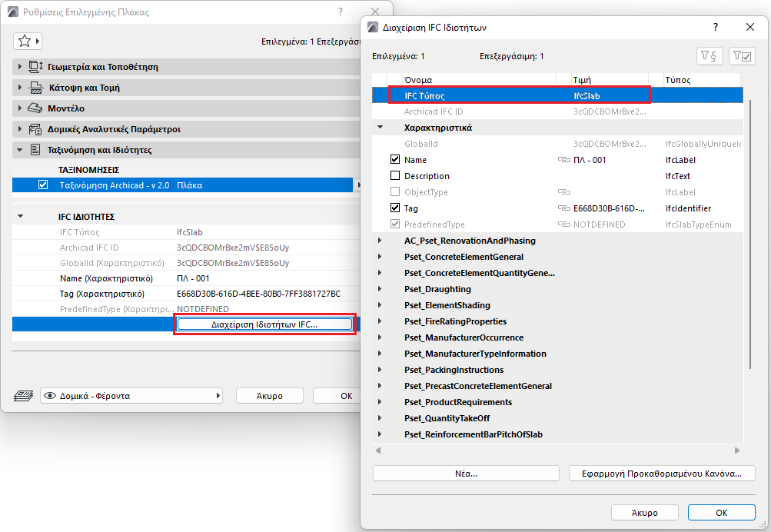Select the IFC Τύπος row
This screenshot has width=771, height=532.
pos(557,96)
